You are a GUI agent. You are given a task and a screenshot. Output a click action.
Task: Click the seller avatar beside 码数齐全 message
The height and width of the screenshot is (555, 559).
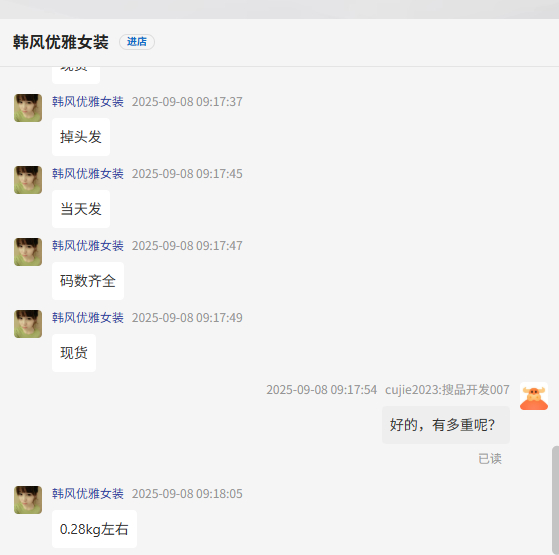pyautogui.click(x=28, y=252)
